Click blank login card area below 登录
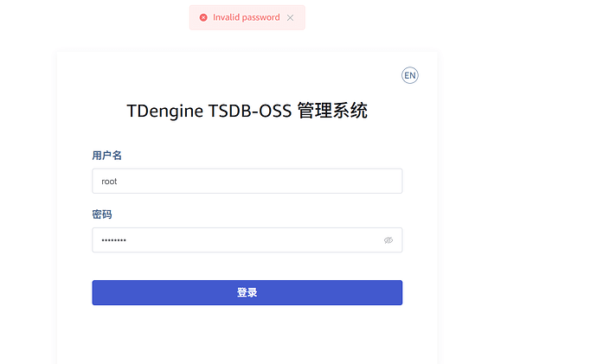This screenshot has width=597, height=364. (247, 333)
